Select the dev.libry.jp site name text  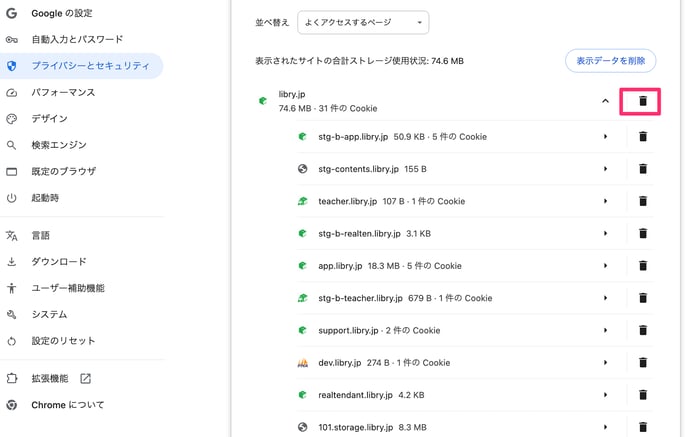[340, 363]
